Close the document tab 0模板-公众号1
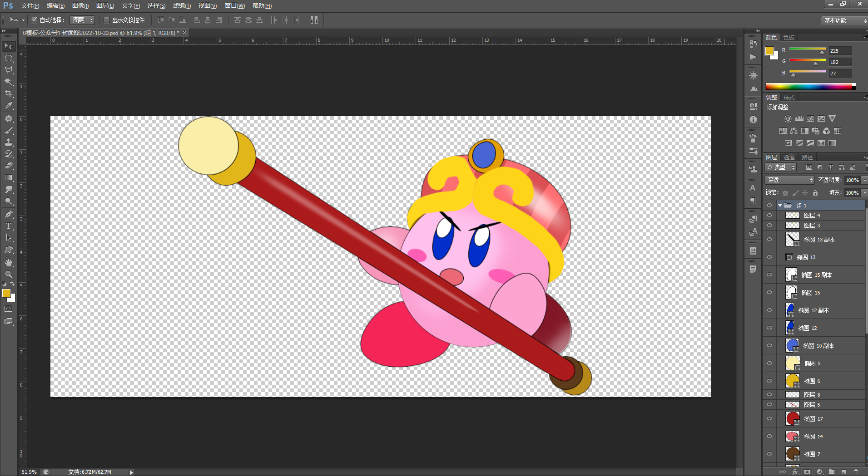 (x=184, y=33)
